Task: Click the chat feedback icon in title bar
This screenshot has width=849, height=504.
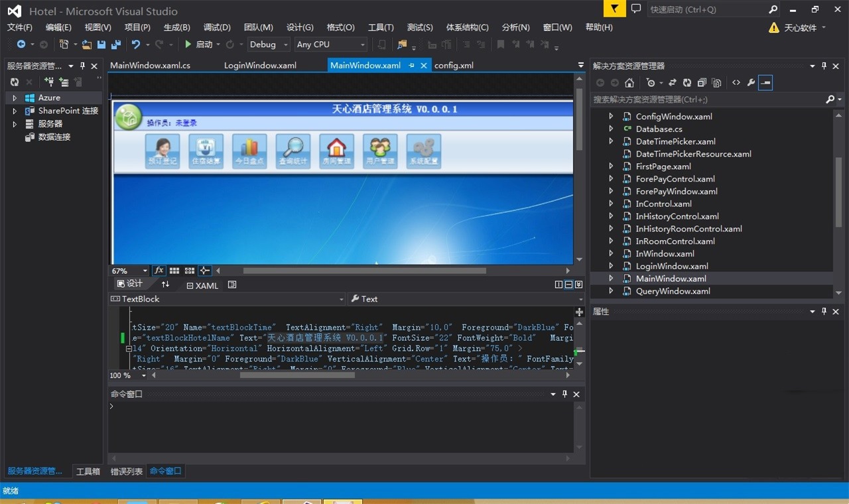Action: click(x=636, y=9)
